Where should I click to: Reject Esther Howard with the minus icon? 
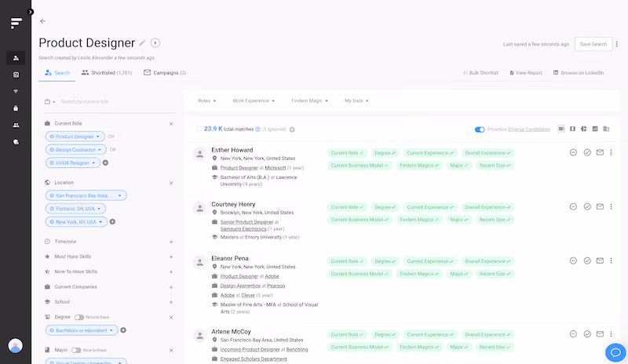[573, 152]
